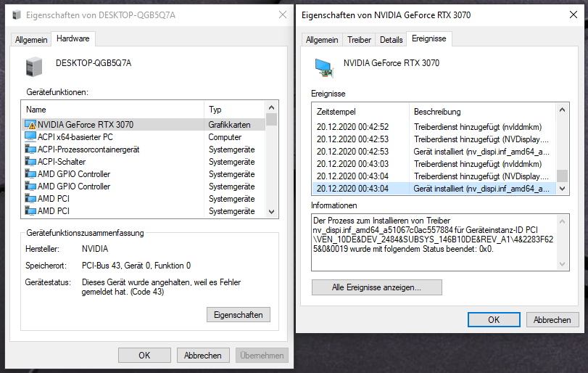
Task: Select the last AMD PCI row
Action: [x=144, y=211]
